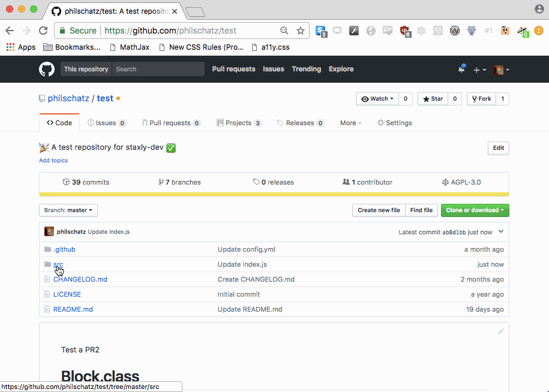Click the CSS extension icon

click(x=387, y=31)
